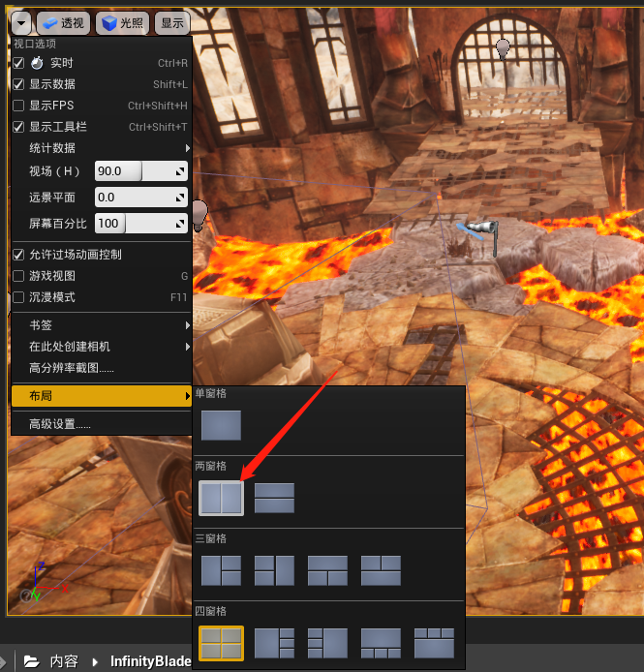Enable the 游戏视图 game view checkbox
644x672 pixels.
tap(18, 276)
